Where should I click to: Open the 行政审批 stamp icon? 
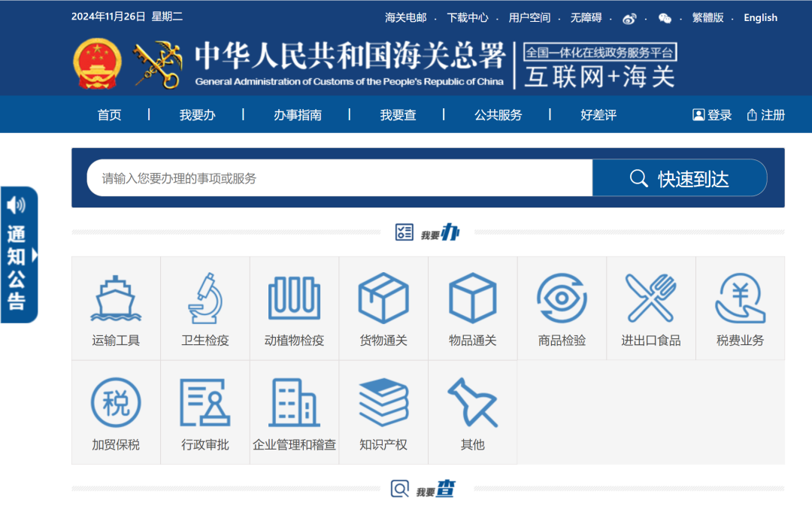click(205, 402)
